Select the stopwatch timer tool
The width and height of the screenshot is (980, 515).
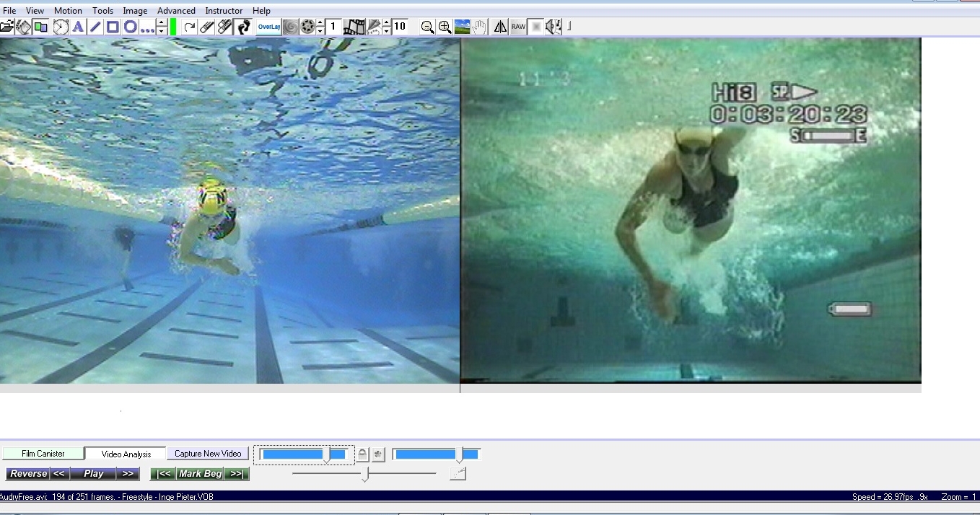click(61, 27)
